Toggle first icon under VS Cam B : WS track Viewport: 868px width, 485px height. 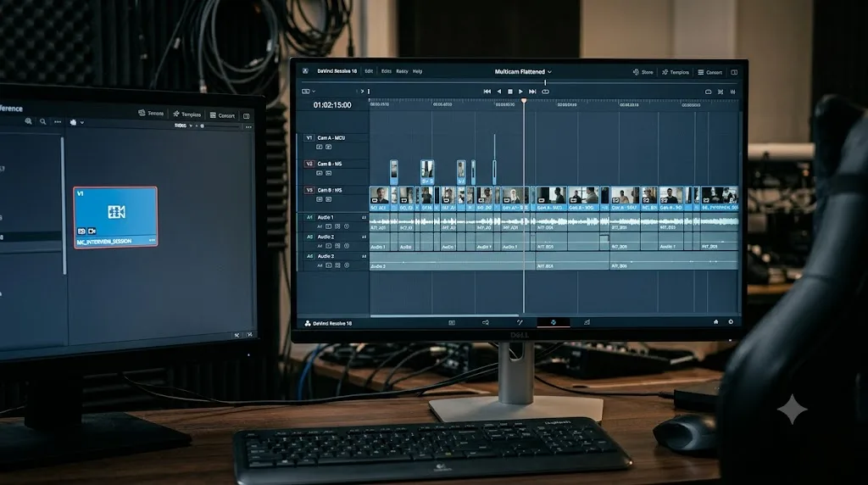point(319,199)
